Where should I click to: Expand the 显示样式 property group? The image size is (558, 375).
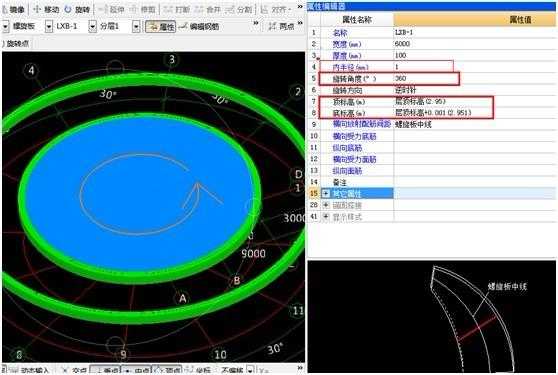coord(326,216)
